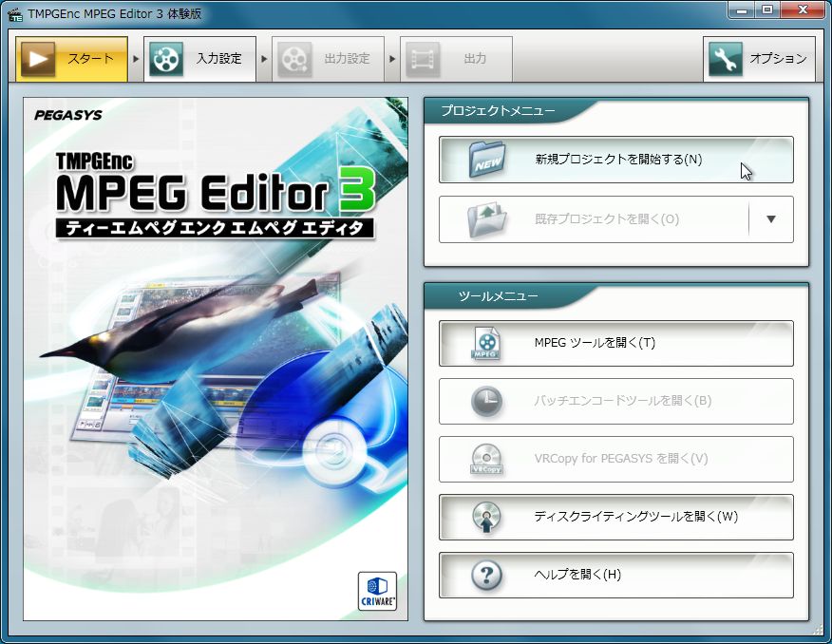The image size is (832, 644).
Task: Open the MPEG ツールを開く(T) button
Action: click(616, 343)
